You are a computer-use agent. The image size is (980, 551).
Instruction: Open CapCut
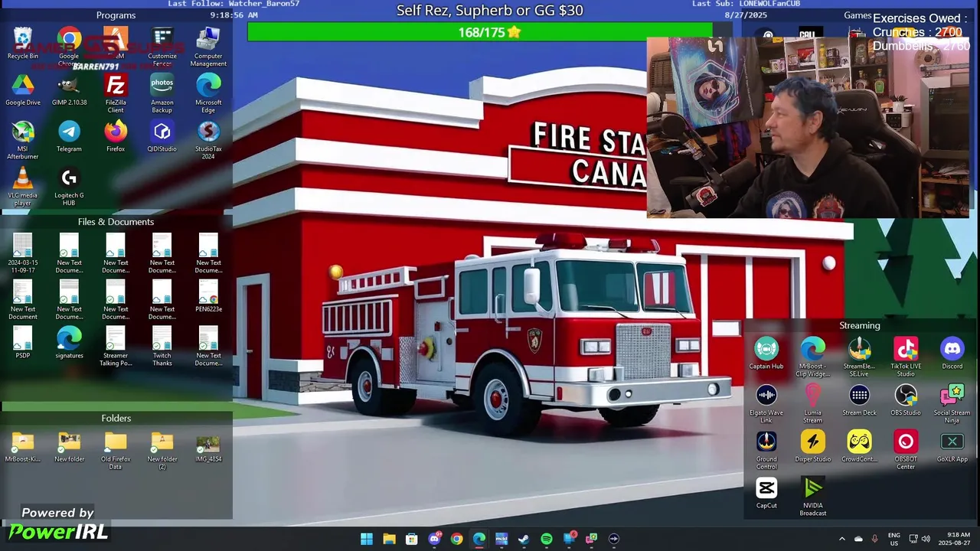(766, 494)
